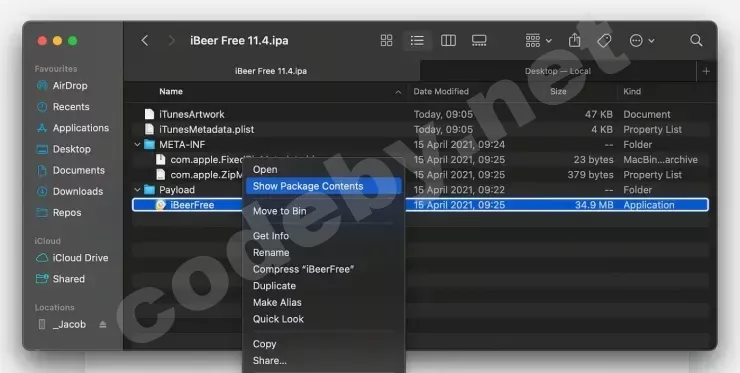Switch to icon grid view

[x=387, y=41]
